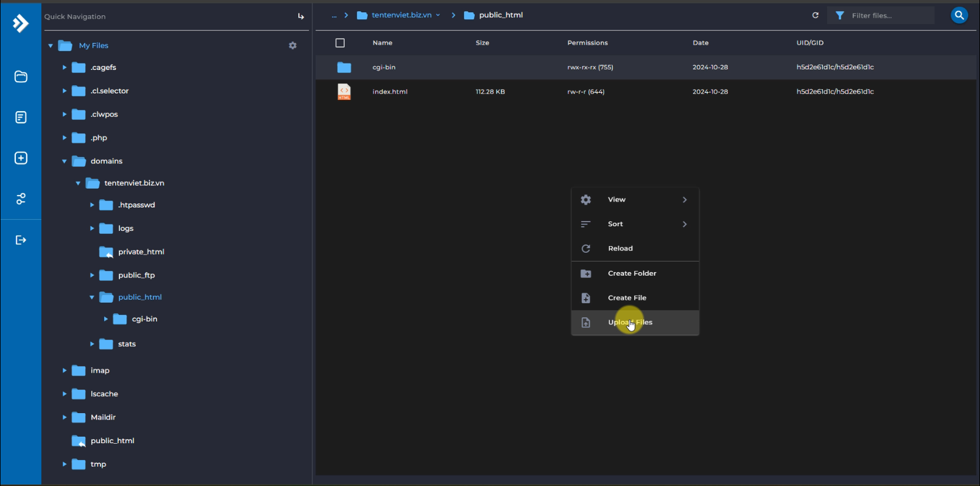Screen dimensions: 980x486
Task: Open the tentenviet.biz.vn breadcrumb dropdown arrow
Action: 438,15
